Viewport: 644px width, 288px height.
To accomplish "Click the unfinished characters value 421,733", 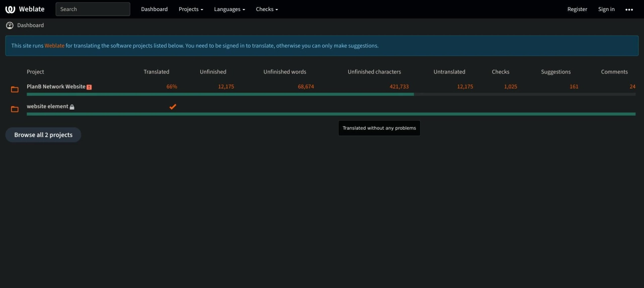I will pyautogui.click(x=399, y=86).
